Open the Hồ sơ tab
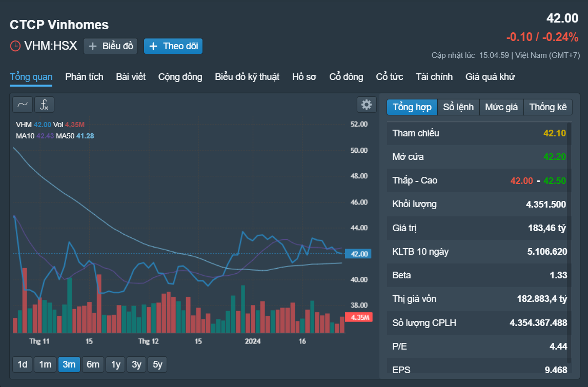The height and width of the screenshot is (387, 588). 304,77
